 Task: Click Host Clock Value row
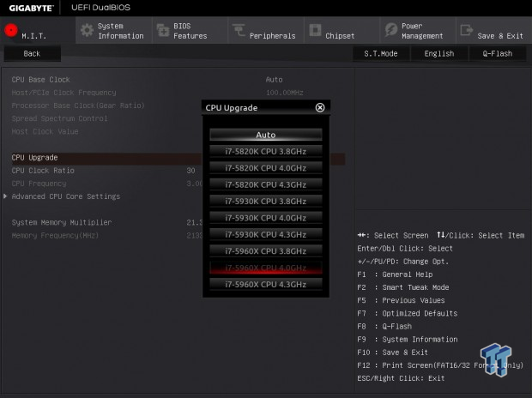(45, 131)
